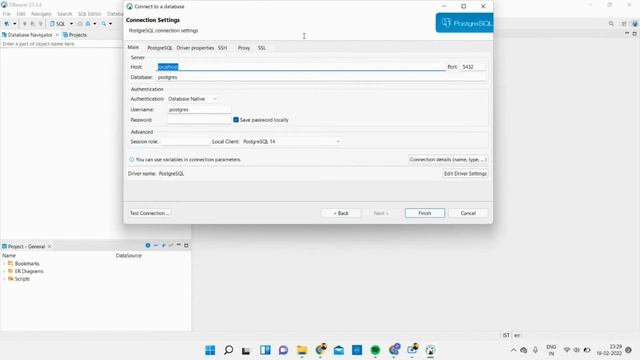Open taskbar search magnifier
This screenshot has width=640, height=360.
click(229, 350)
